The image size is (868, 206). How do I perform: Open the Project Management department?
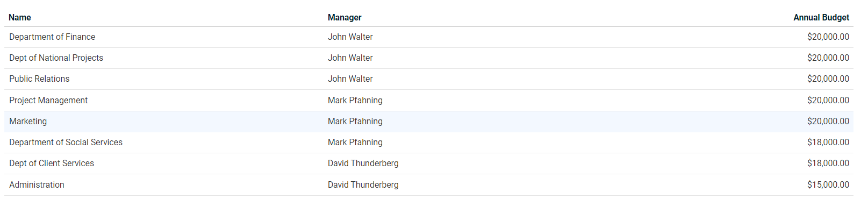point(428,101)
